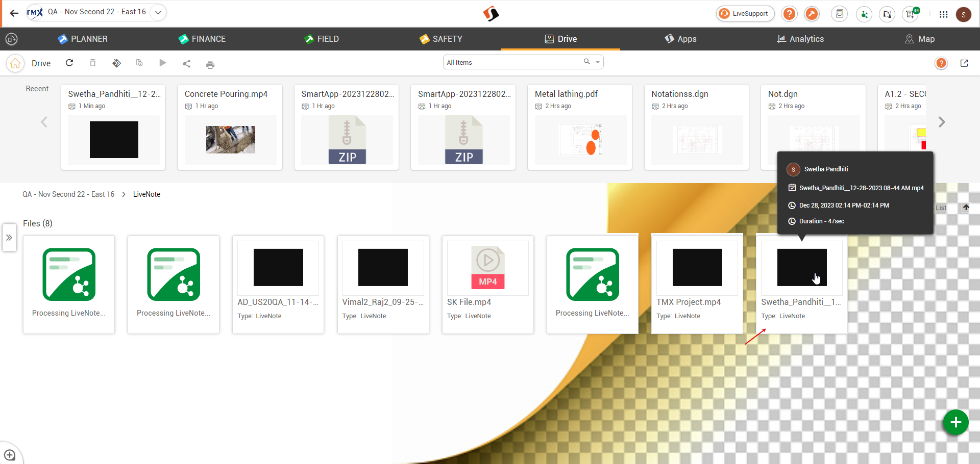Click the search magnifier in All Items box

point(587,62)
